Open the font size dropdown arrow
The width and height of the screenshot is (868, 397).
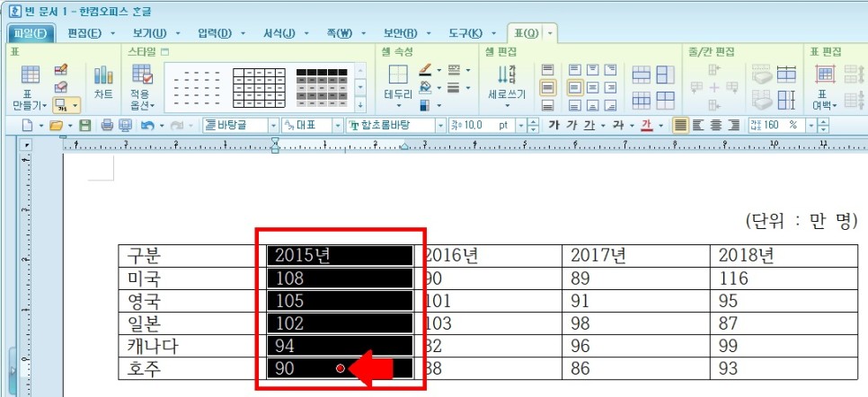click(521, 126)
